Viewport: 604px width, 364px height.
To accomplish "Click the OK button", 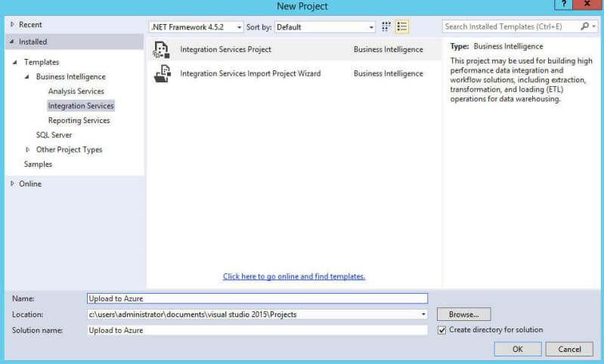I will coord(518,349).
